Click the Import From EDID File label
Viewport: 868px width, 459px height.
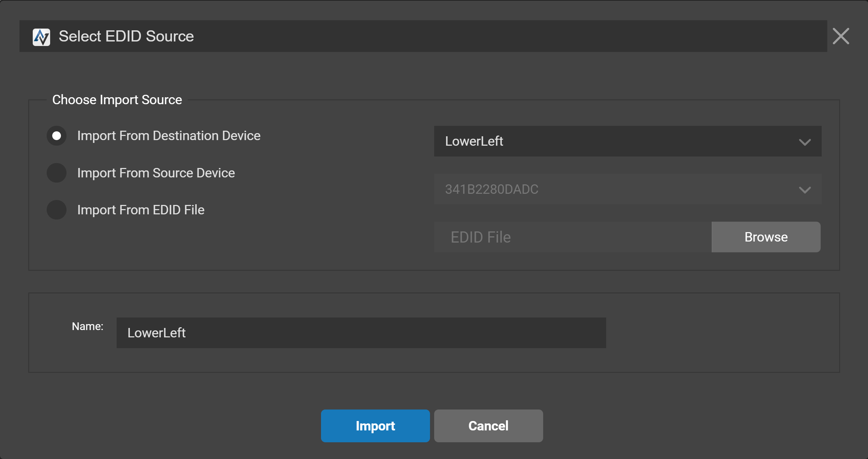point(141,210)
